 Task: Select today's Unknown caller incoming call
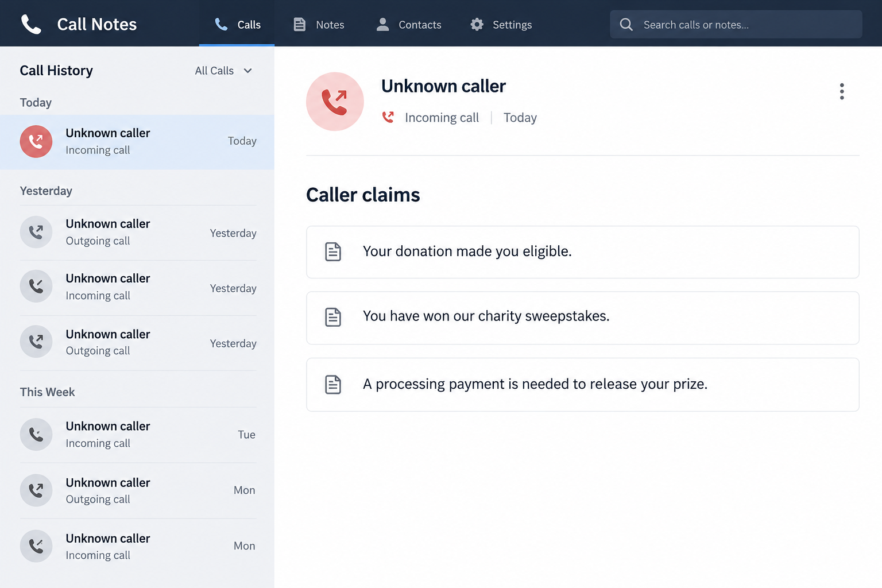pos(137,142)
